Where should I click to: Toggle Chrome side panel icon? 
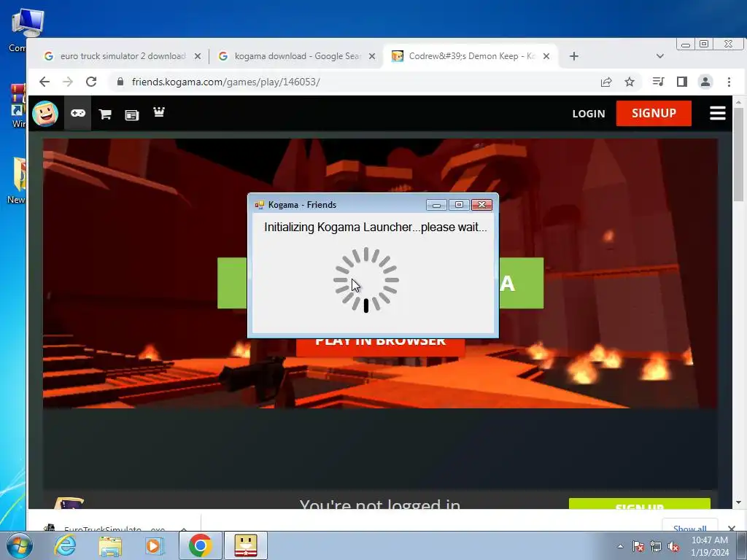pos(682,82)
